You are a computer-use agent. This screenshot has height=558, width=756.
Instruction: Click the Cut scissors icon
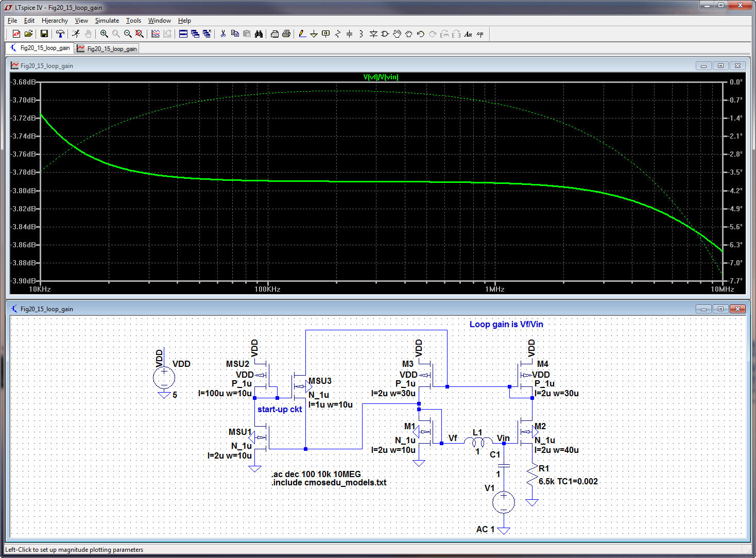pos(223,34)
